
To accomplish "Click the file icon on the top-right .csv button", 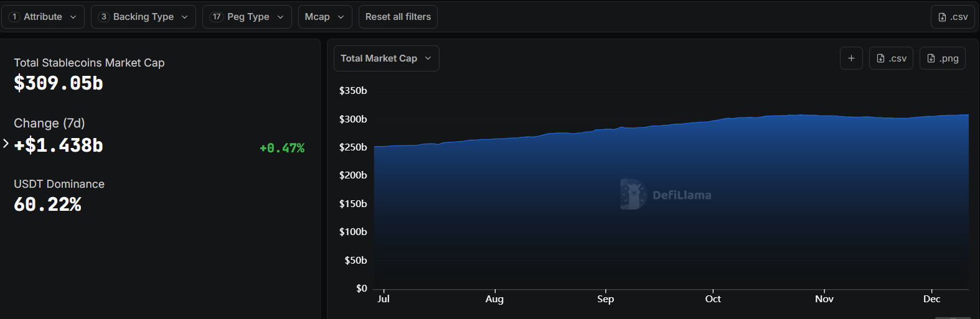I will (942, 17).
